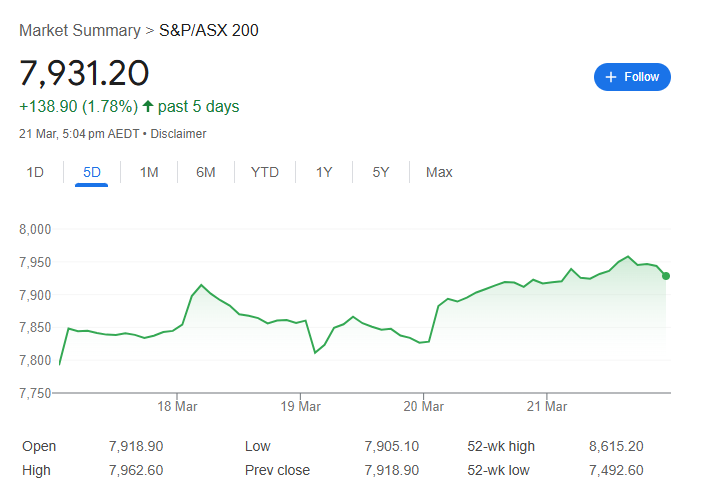This screenshot has height=487, width=720.
Task: Click the +138.90 (1.78%) change text
Action: click(x=79, y=106)
